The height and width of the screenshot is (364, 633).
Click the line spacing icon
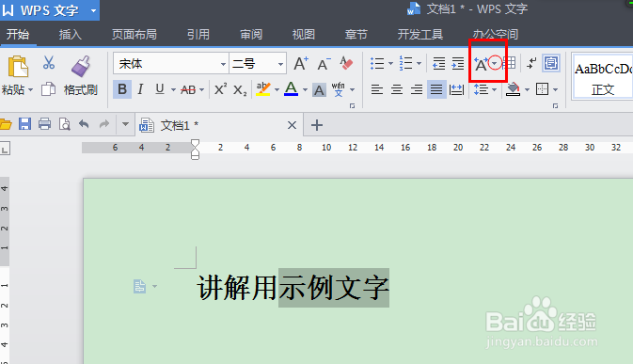(481, 89)
